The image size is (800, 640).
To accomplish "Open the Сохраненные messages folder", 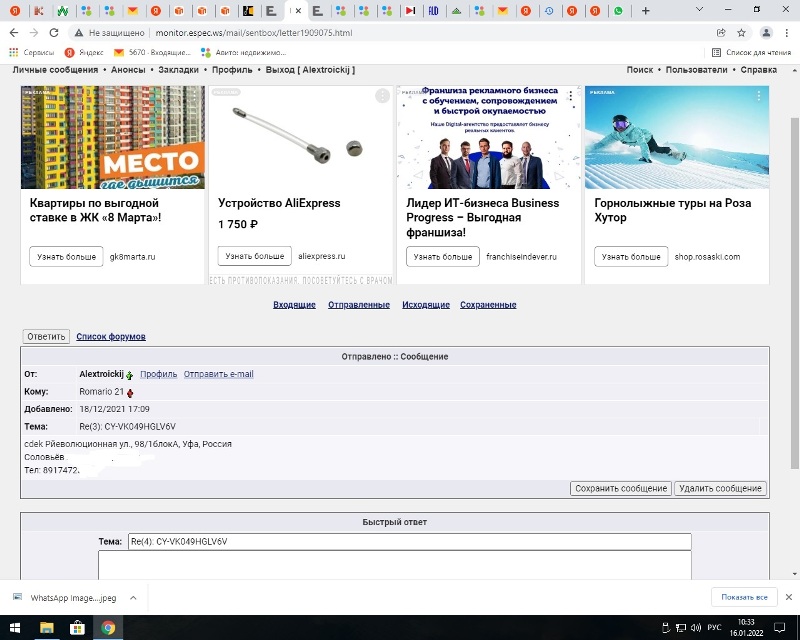I will click(x=488, y=305).
